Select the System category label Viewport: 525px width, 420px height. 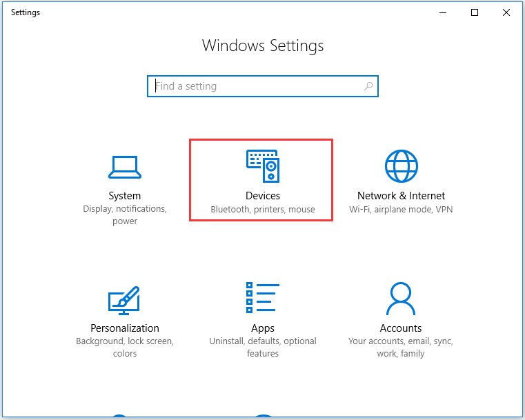click(125, 196)
